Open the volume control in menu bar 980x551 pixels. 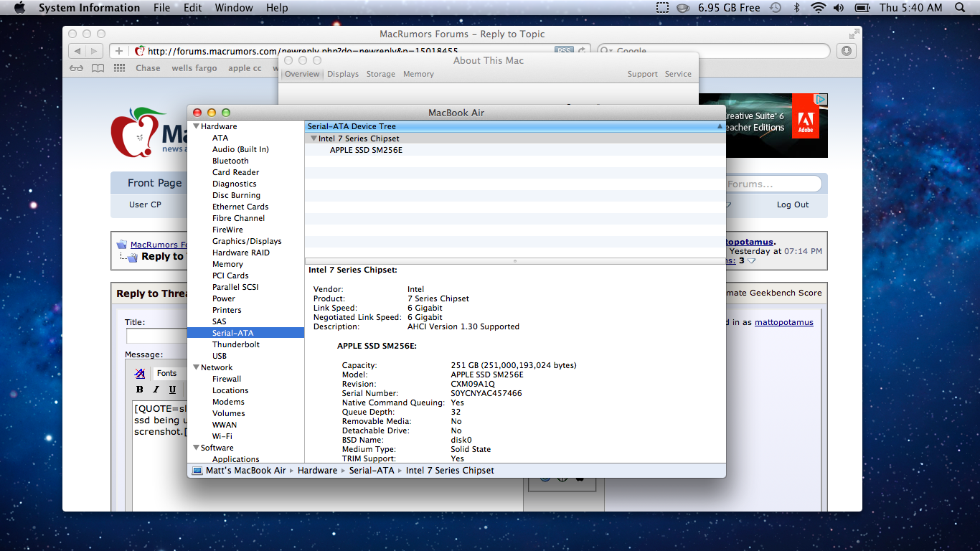point(839,8)
